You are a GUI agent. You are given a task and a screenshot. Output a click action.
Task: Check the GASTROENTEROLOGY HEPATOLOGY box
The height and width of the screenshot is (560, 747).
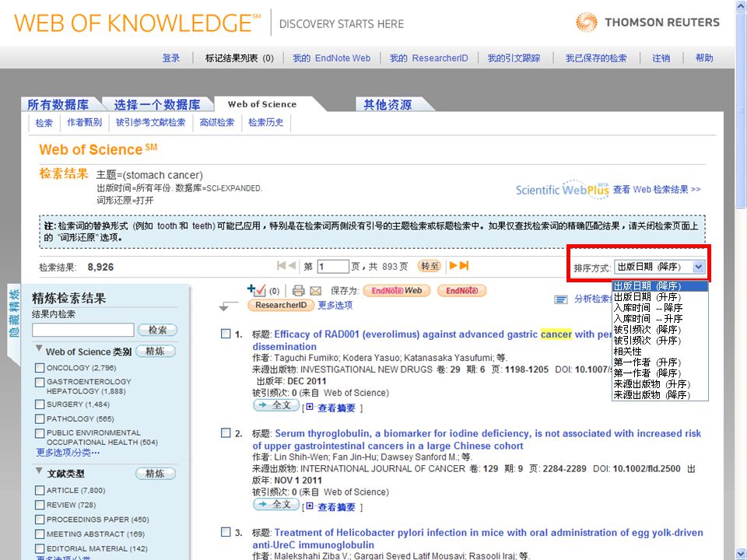pos(40,382)
